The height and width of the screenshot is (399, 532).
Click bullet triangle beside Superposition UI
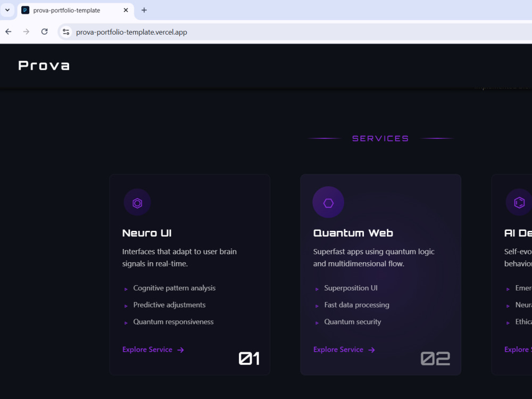coord(317,289)
